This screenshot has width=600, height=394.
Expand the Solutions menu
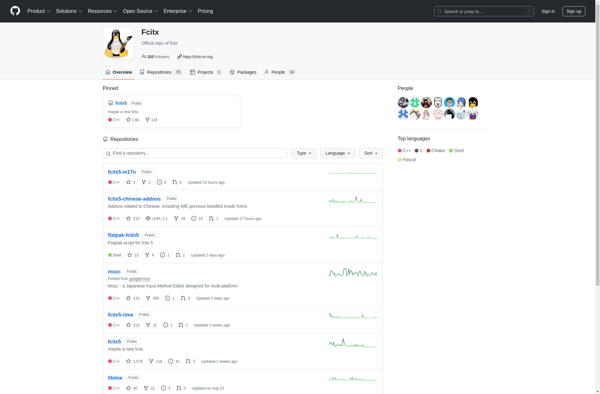[69, 11]
